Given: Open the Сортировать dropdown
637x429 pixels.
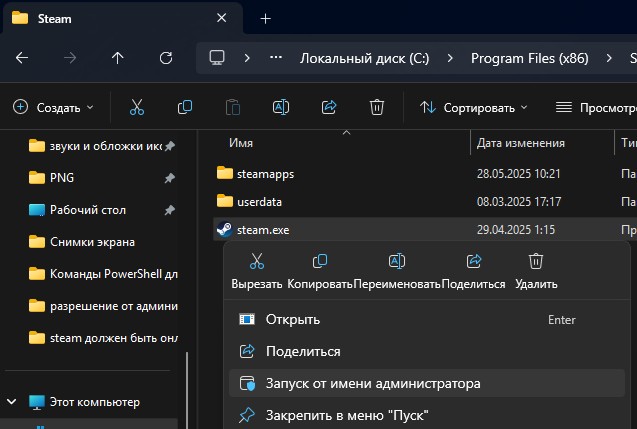Looking at the screenshot, I should tap(474, 108).
